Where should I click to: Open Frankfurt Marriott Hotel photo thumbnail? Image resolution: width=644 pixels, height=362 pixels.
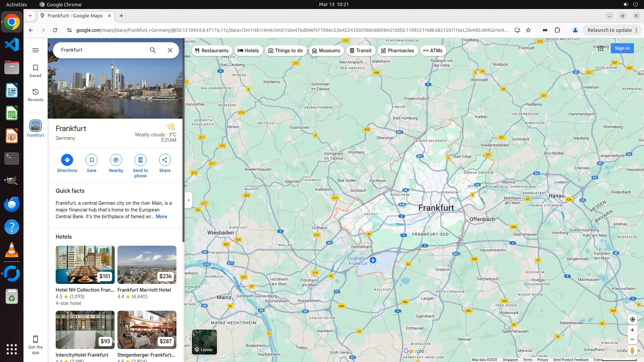[147, 265]
